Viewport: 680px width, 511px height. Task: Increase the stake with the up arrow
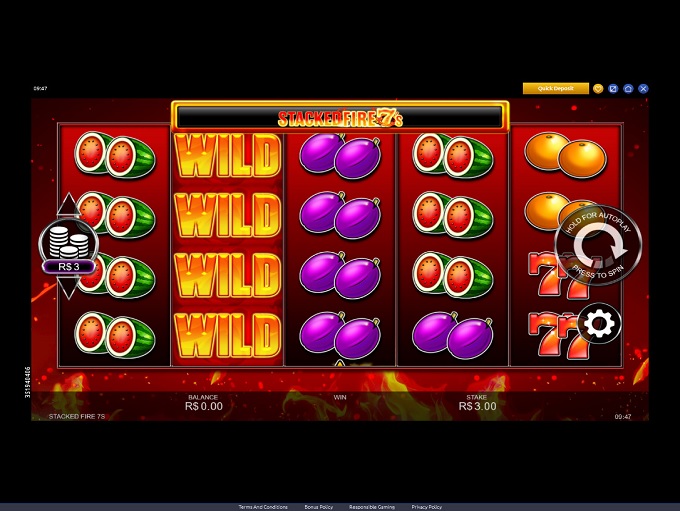[69, 205]
